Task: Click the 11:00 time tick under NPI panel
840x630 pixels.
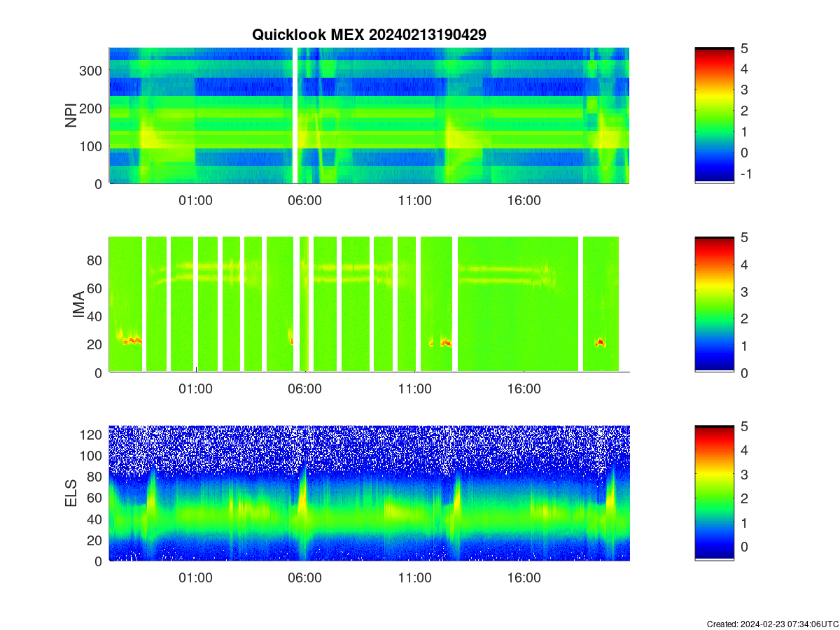Action: (414, 200)
